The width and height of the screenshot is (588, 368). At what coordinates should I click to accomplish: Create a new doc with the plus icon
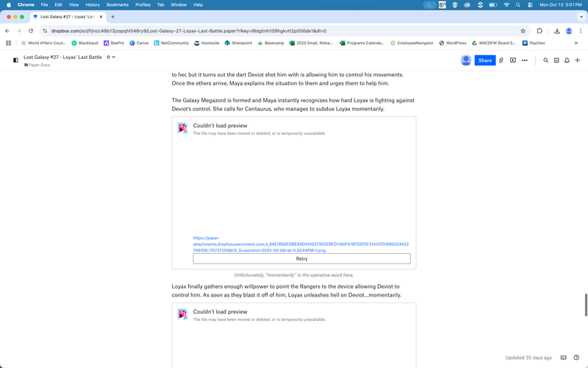point(578,60)
